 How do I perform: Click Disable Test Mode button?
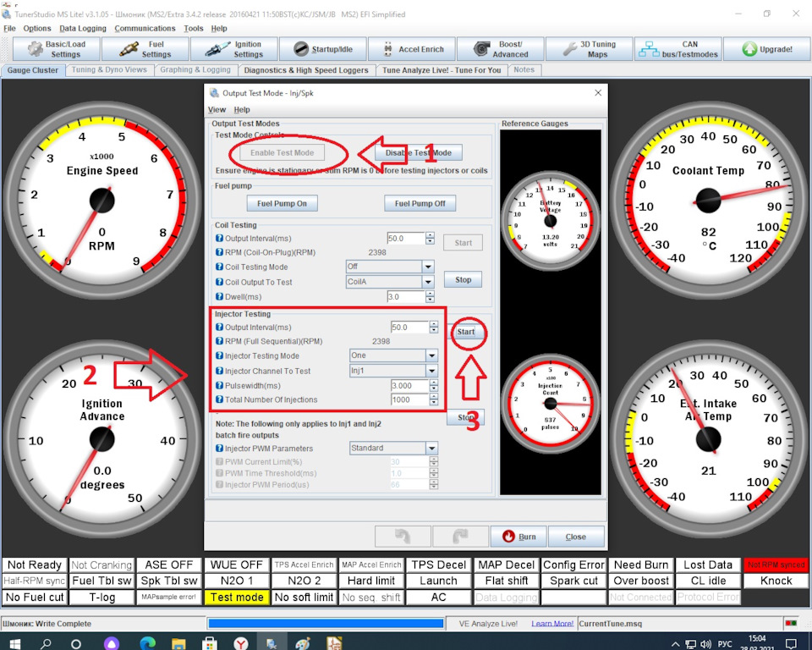(419, 153)
